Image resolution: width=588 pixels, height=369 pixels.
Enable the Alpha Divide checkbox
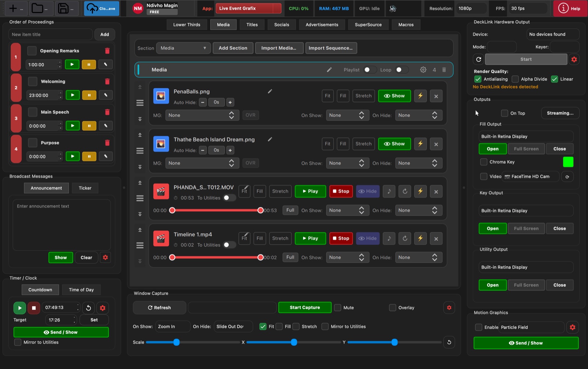[515, 79]
